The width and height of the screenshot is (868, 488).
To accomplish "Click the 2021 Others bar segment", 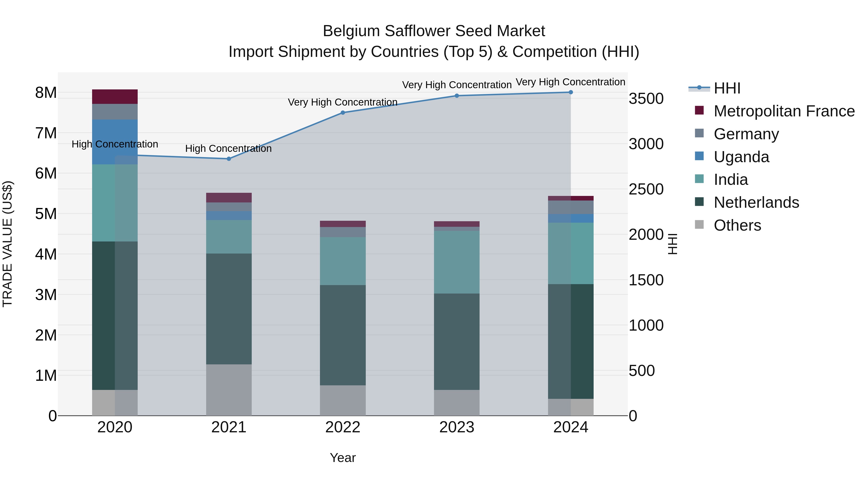I will tap(229, 390).
